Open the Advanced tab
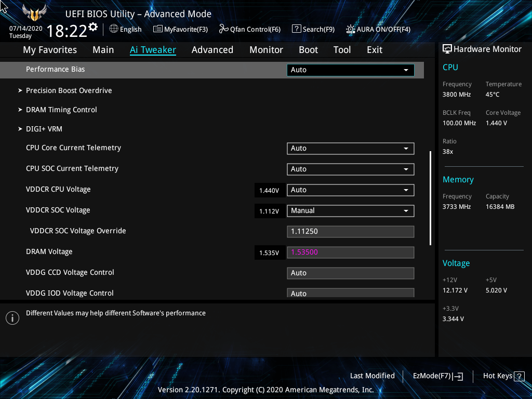The width and height of the screenshot is (532, 399). pos(212,50)
